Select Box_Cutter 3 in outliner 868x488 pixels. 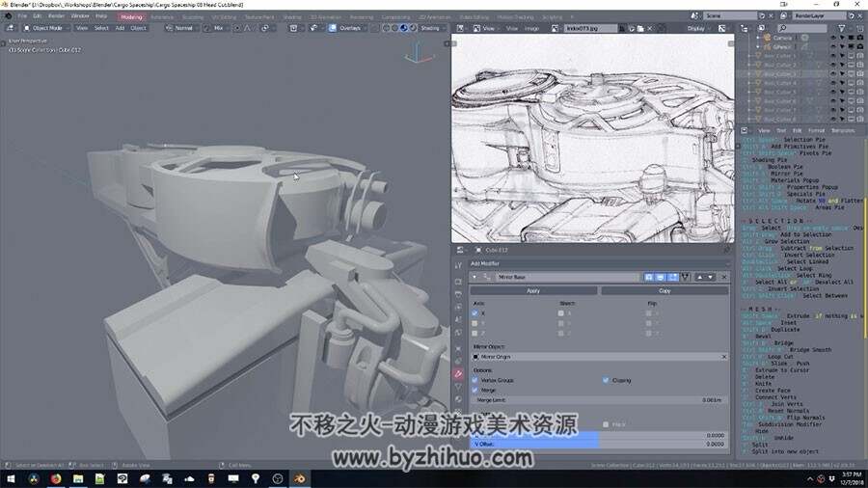(779, 74)
